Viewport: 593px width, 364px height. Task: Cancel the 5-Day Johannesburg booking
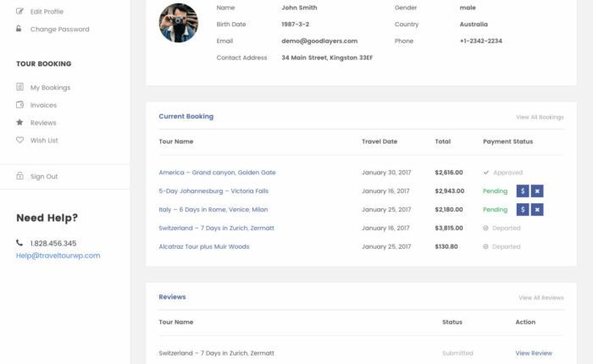(x=537, y=191)
